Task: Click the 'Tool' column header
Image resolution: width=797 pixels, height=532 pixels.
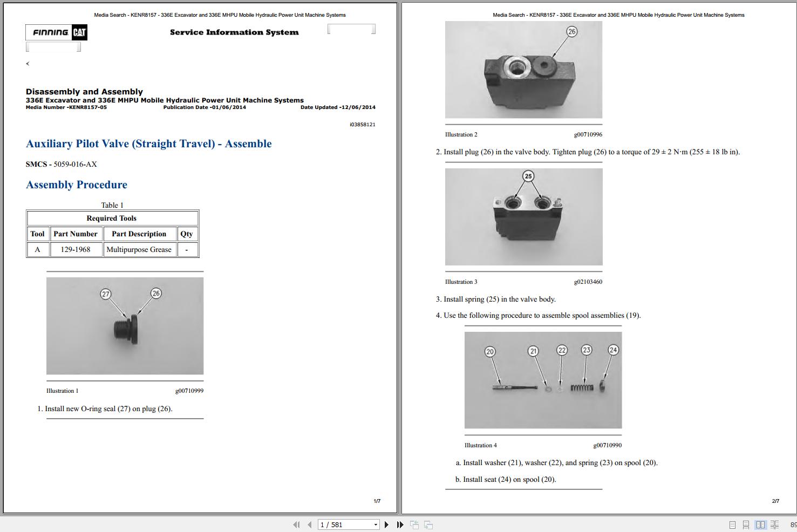Action: click(x=38, y=234)
